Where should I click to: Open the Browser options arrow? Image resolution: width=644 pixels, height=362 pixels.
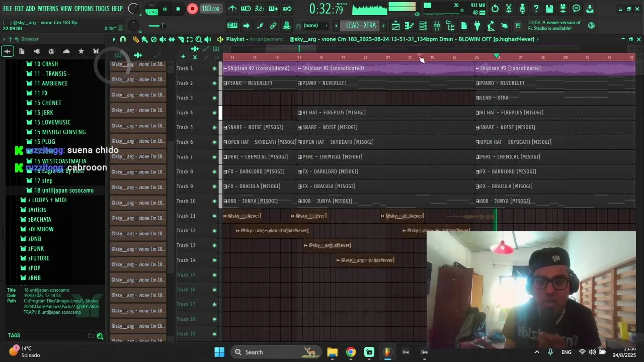coord(4,39)
